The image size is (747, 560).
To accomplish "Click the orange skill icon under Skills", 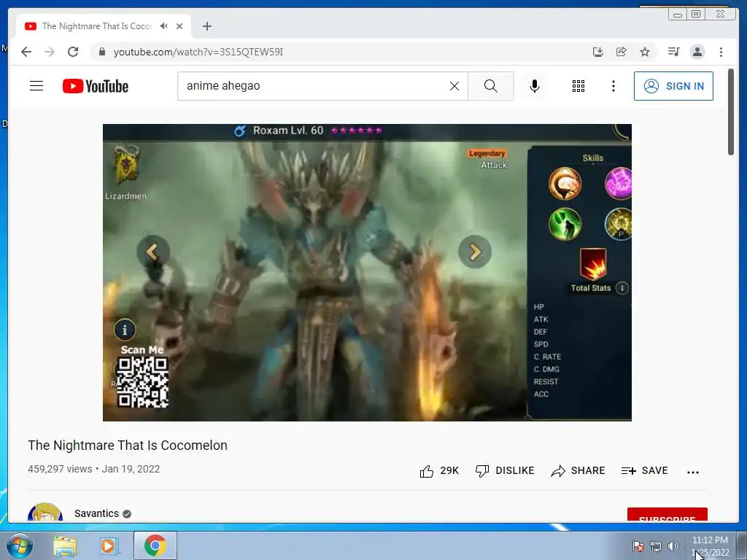I will click(x=565, y=184).
